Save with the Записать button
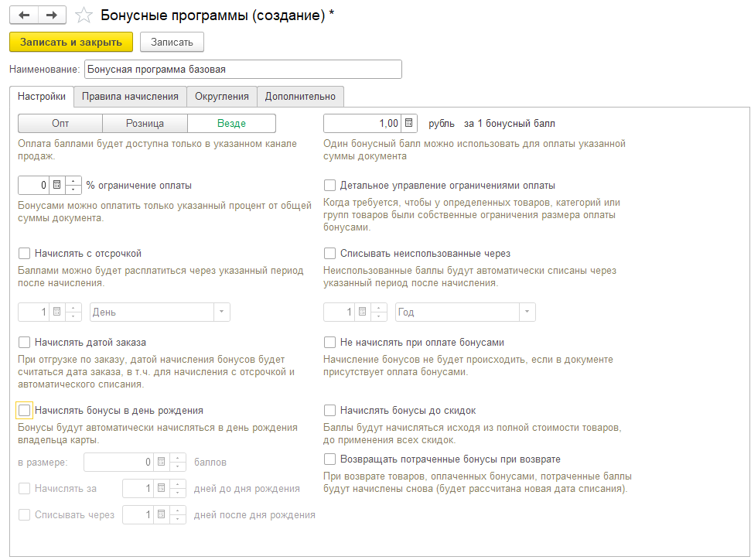Screen dimensions: 751x560 [x=172, y=43]
